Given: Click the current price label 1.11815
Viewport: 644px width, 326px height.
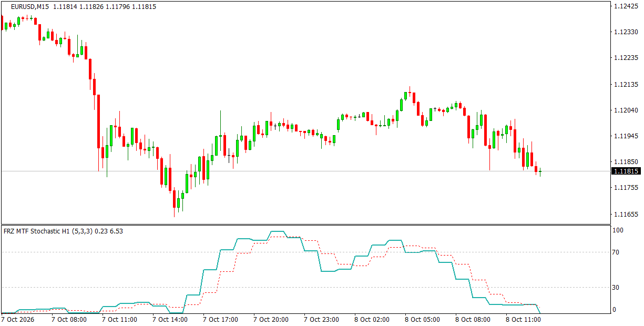Looking at the screenshot, I should [626, 171].
